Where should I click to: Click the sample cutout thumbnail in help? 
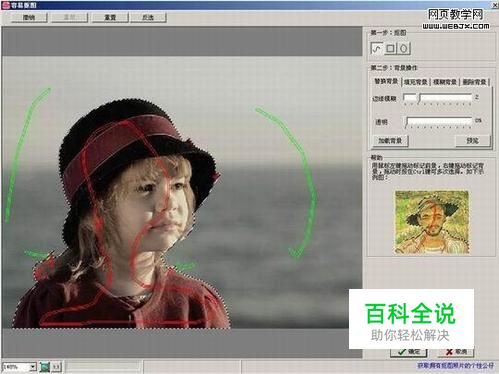pyautogui.click(x=432, y=222)
